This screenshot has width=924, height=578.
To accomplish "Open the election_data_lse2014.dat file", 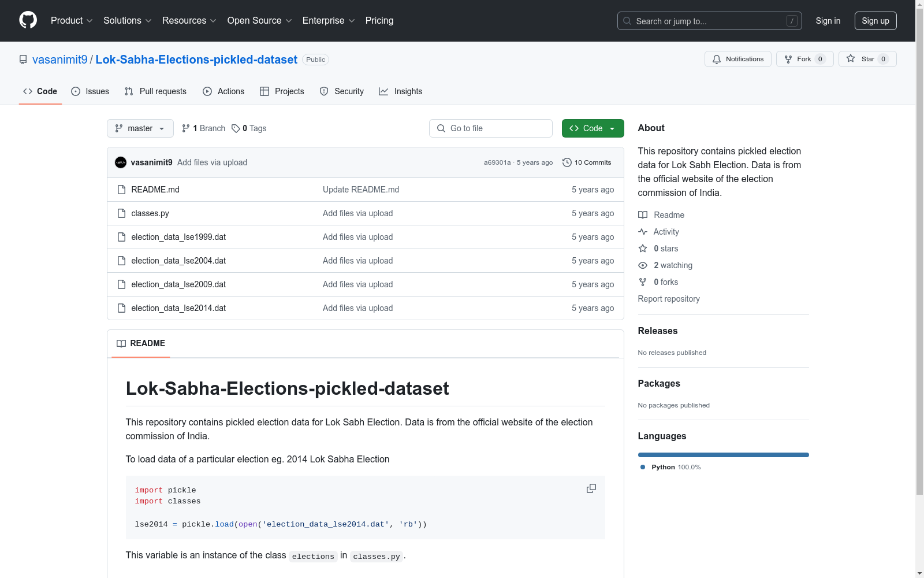I will click(x=178, y=308).
